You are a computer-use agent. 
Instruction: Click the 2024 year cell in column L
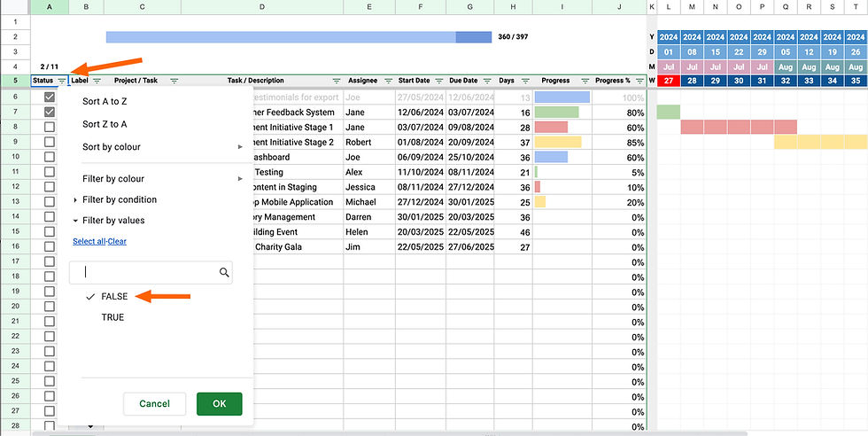pyautogui.click(x=668, y=37)
